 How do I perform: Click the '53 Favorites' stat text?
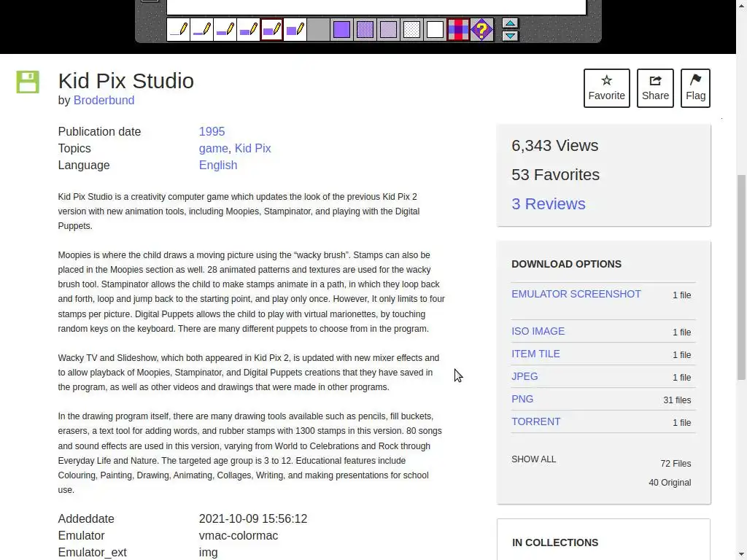point(555,175)
